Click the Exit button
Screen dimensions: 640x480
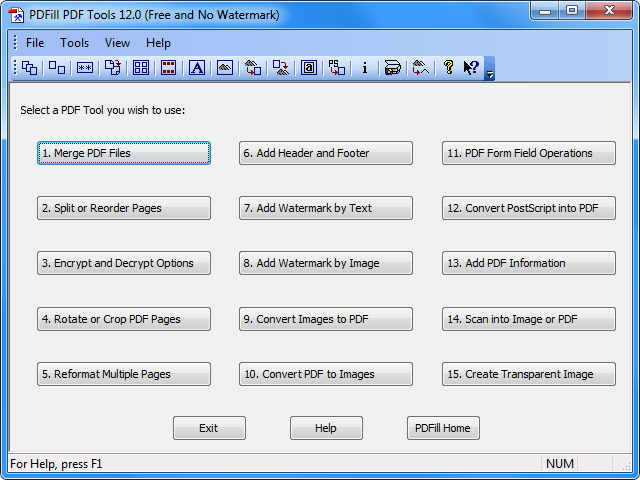(x=209, y=428)
